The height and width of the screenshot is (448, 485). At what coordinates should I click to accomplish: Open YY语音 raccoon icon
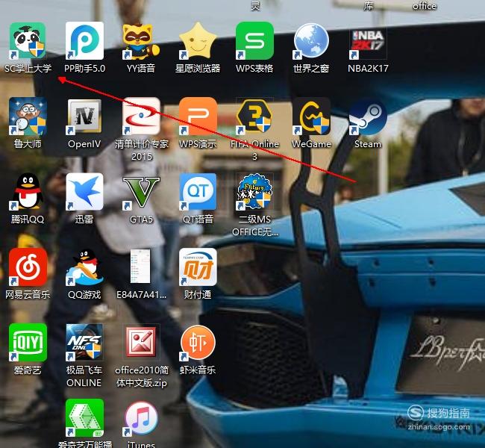coord(141,41)
